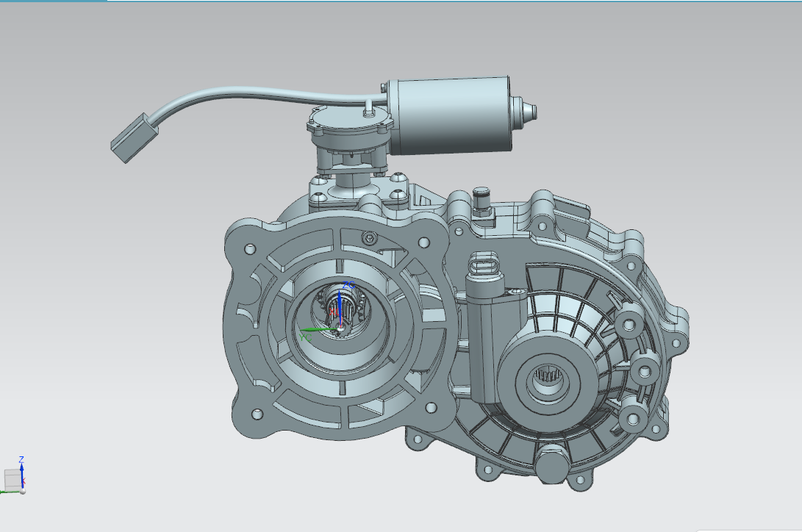
Task: Select the breather vent cap atop the housing
Action: [x=481, y=197]
